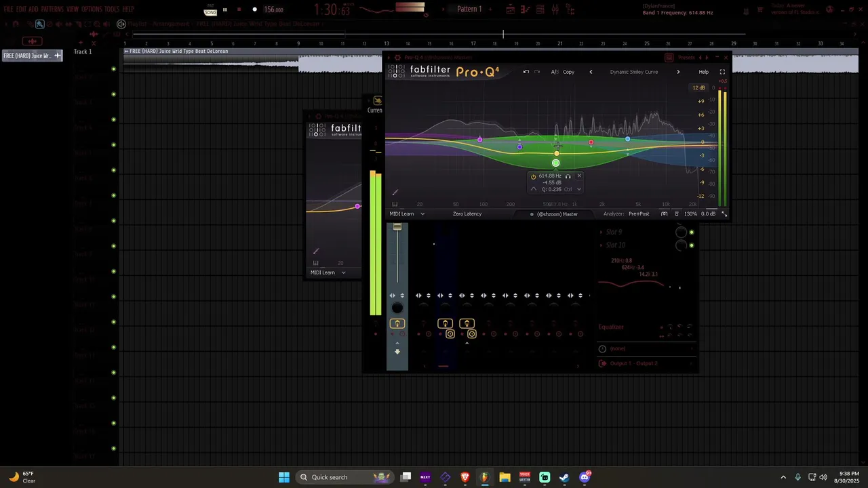Select the green EQ band node
Image resolution: width=868 pixels, height=488 pixels.
click(556, 163)
